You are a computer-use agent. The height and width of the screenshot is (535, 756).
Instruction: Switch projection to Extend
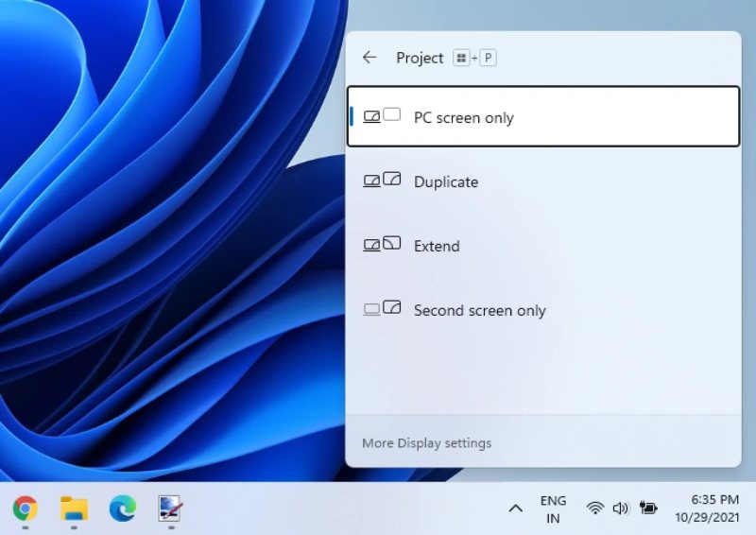tap(542, 246)
